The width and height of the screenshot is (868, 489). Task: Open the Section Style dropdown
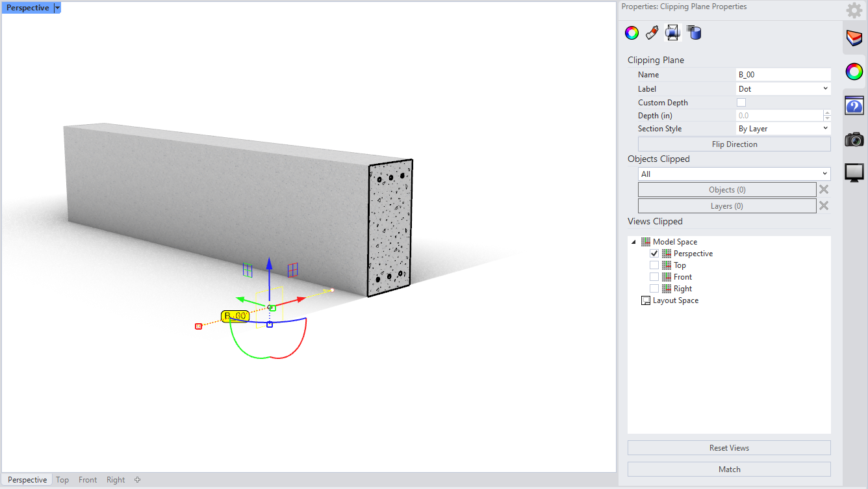(783, 129)
